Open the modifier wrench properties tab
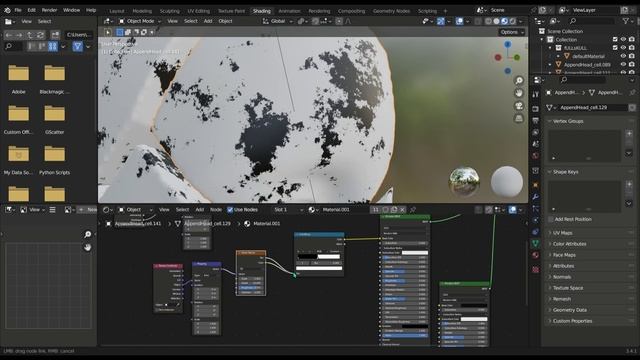Viewport: 640px width, 360px height. pyautogui.click(x=536, y=197)
